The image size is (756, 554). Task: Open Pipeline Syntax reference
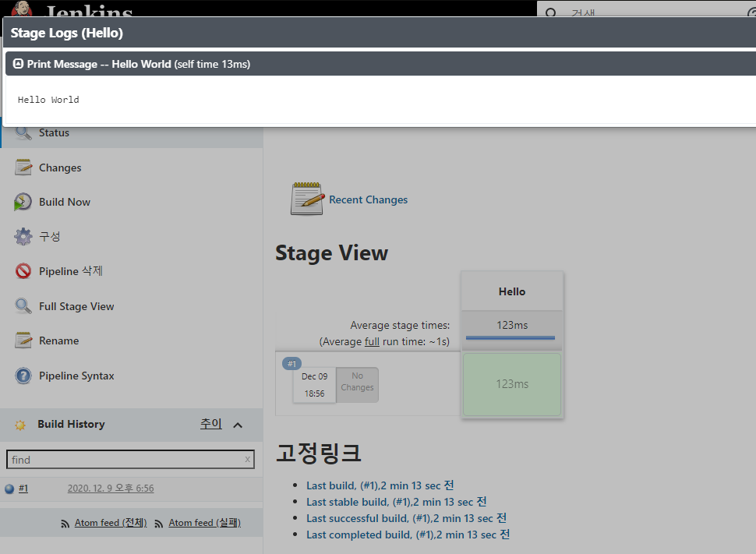tap(76, 376)
